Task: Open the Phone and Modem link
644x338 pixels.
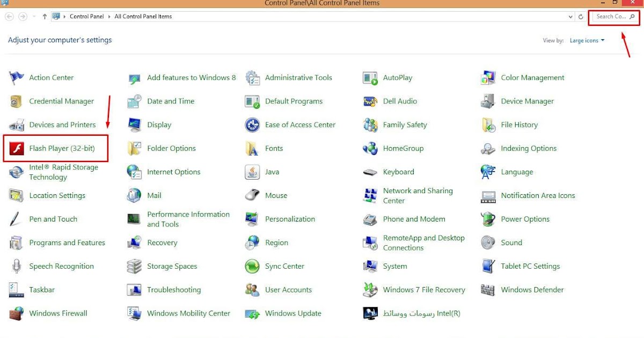Action: (414, 219)
